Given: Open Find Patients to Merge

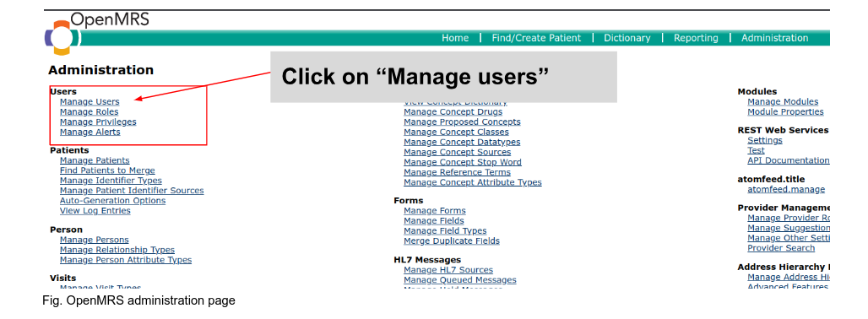Looking at the screenshot, I should coord(107,170).
